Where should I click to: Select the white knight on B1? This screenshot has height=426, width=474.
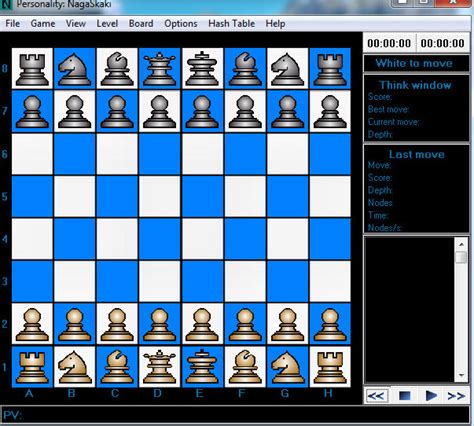tap(74, 367)
